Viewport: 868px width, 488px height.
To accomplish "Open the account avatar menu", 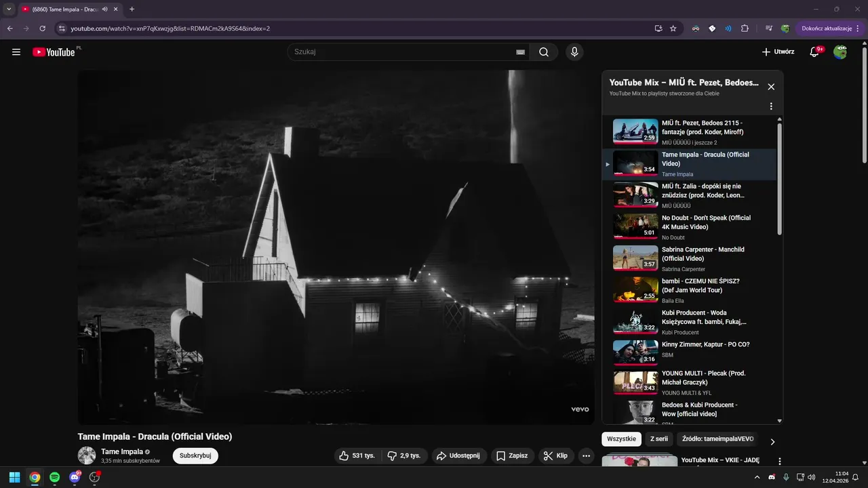I will click(840, 52).
